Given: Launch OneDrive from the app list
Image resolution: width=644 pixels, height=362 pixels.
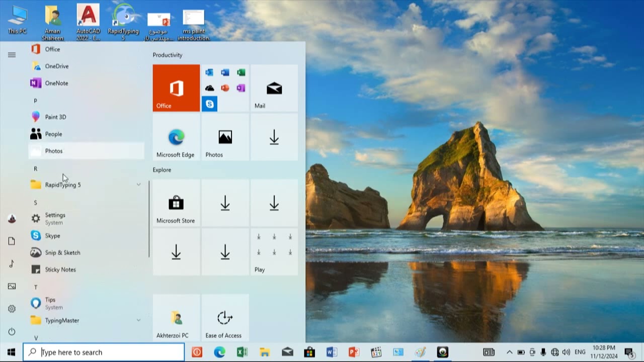Looking at the screenshot, I should (x=86, y=66).
